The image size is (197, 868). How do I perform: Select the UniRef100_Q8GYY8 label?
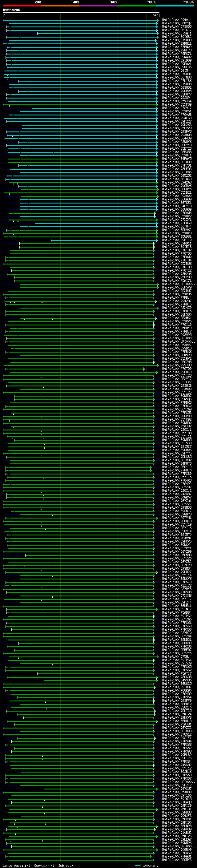click(x=177, y=145)
